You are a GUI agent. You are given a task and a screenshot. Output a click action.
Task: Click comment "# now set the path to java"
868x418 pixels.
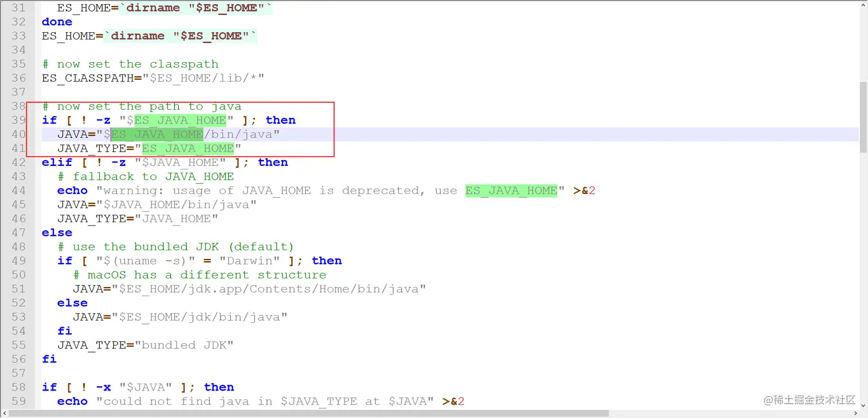pos(142,106)
